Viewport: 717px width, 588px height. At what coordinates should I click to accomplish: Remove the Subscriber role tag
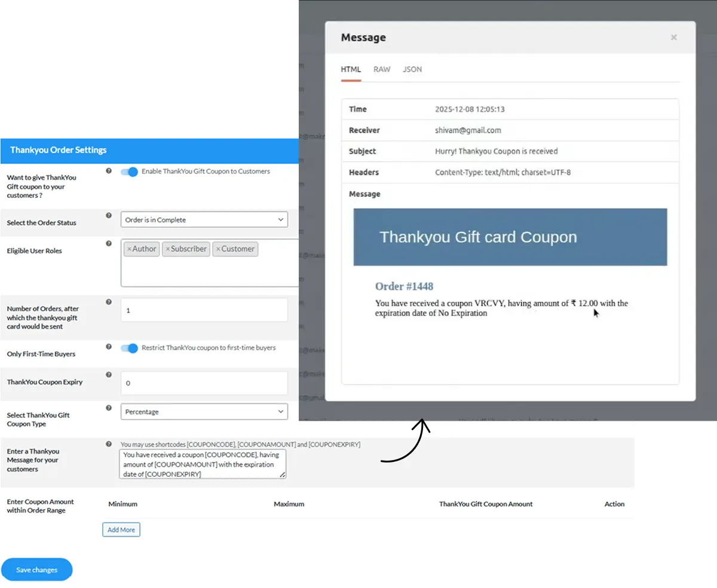pyautogui.click(x=168, y=249)
